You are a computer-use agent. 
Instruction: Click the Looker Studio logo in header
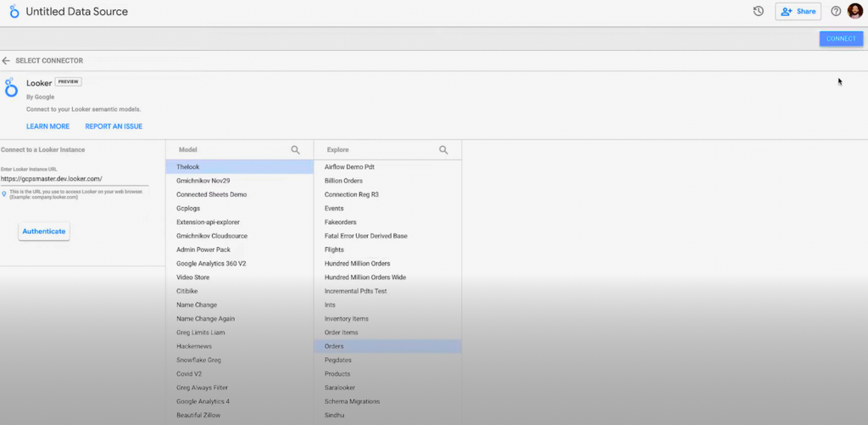(14, 12)
